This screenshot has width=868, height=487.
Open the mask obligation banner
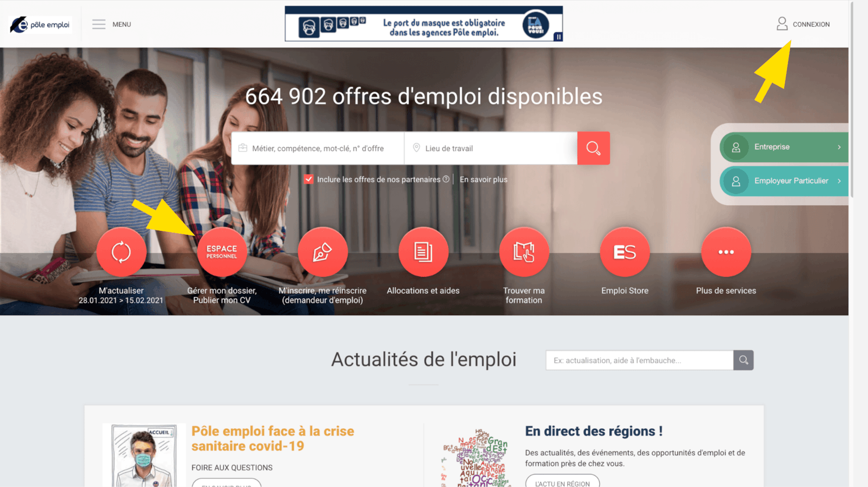[x=423, y=24]
